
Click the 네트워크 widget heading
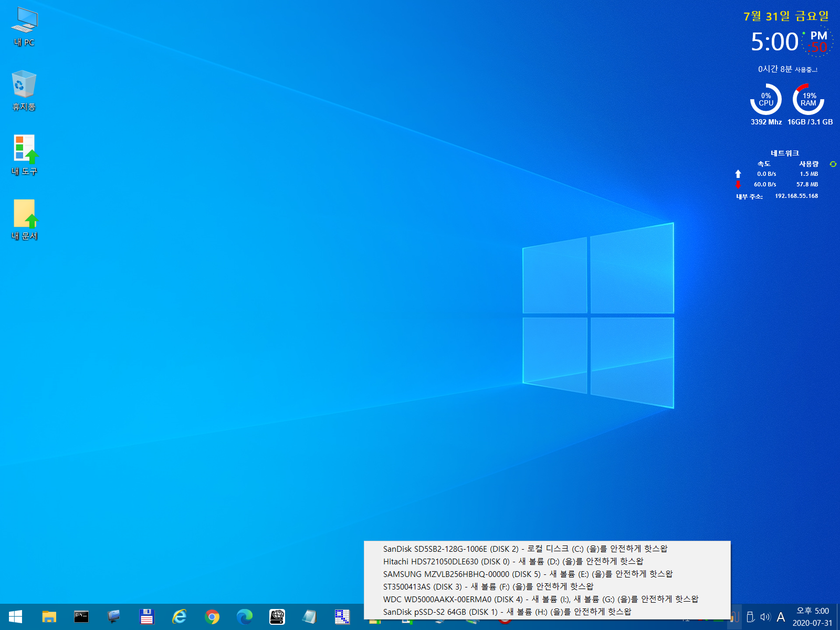[785, 153]
